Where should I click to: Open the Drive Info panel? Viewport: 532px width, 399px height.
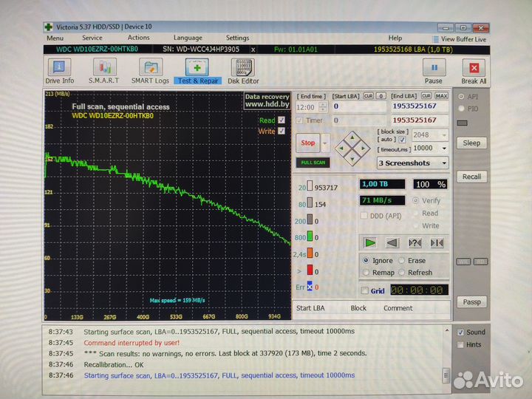click(x=59, y=71)
